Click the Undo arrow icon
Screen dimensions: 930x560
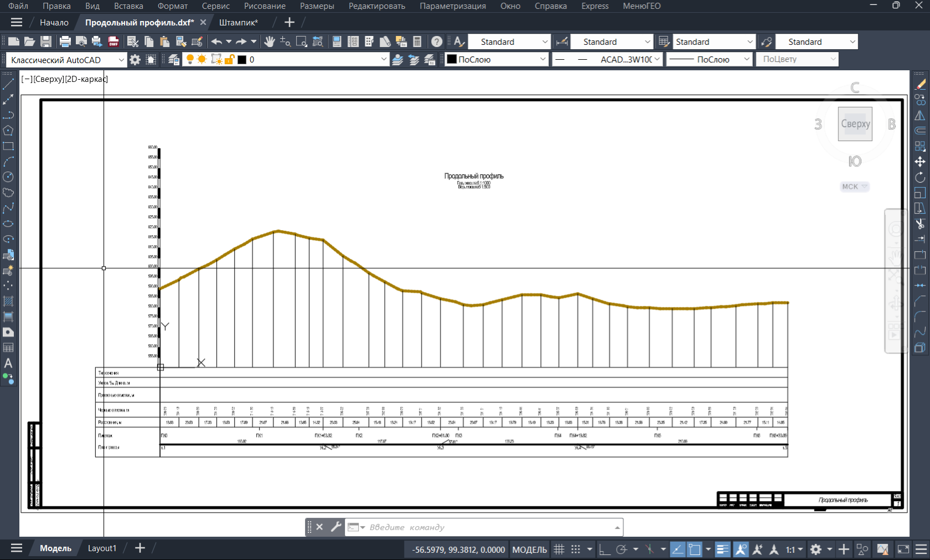(216, 42)
